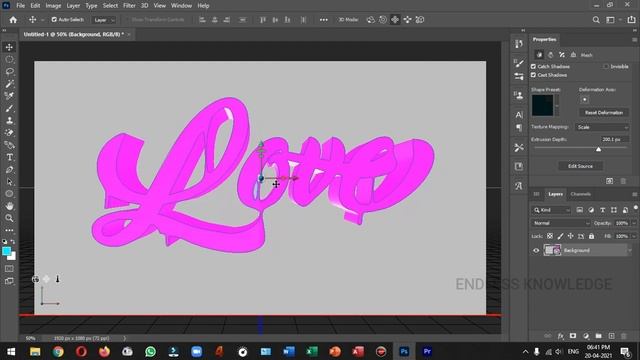Viewport: 640px width, 360px height.
Task: Select the Zoom tool
Action: 9,218
